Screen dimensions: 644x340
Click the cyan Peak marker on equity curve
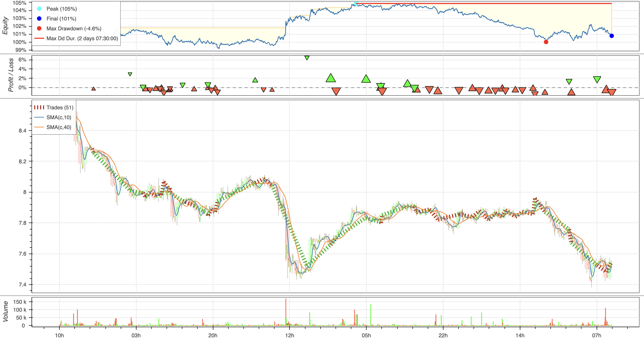[x=356, y=3]
